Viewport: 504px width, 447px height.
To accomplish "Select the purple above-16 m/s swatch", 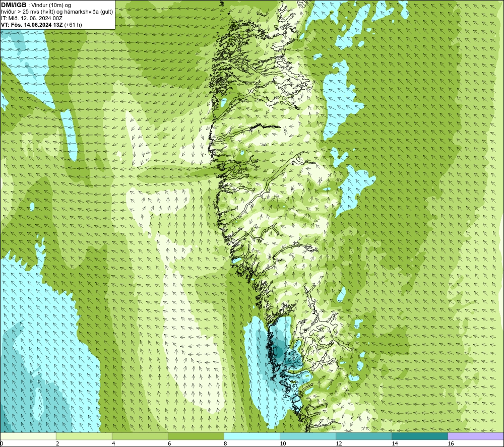I will pos(476,436).
